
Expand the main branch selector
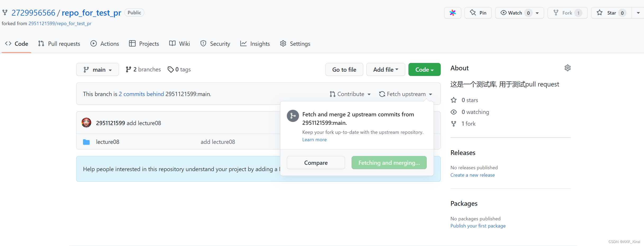(x=98, y=70)
